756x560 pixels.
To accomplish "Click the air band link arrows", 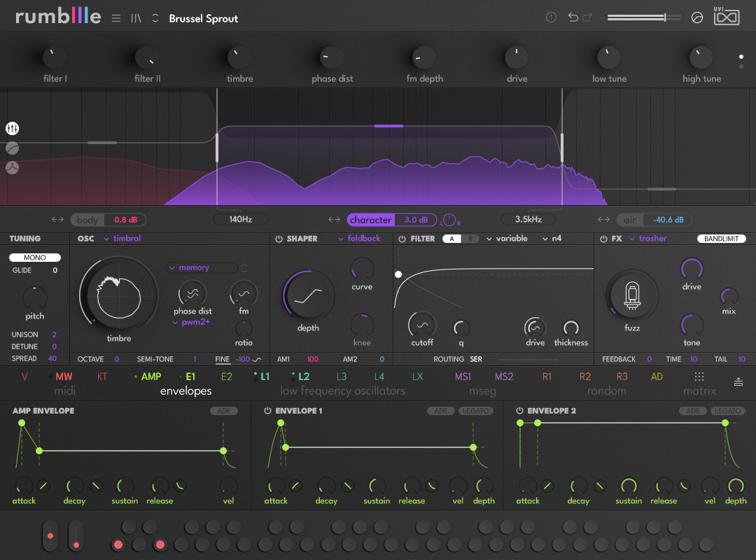I will (x=603, y=220).
